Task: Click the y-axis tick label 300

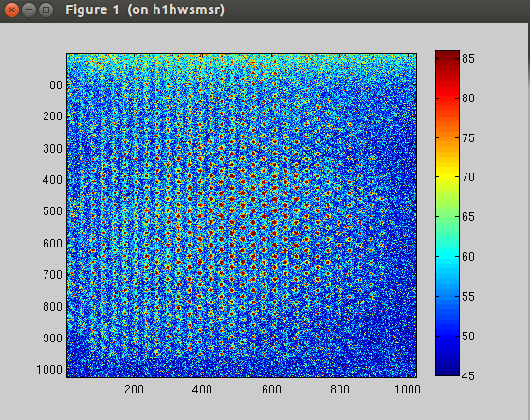Action: tap(53, 148)
